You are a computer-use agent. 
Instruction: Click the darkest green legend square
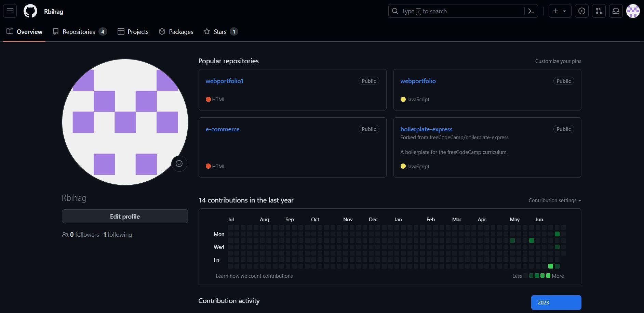coord(548,276)
